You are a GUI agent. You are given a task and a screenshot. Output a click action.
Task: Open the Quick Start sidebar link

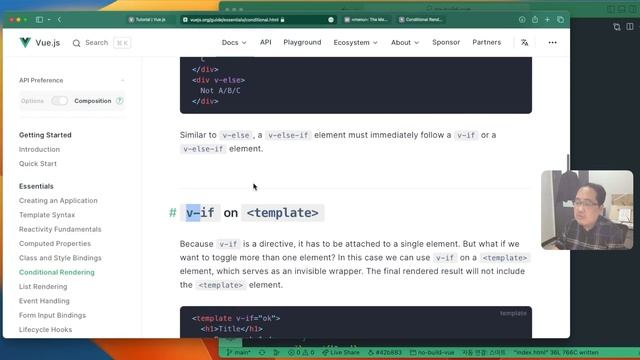point(38,164)
